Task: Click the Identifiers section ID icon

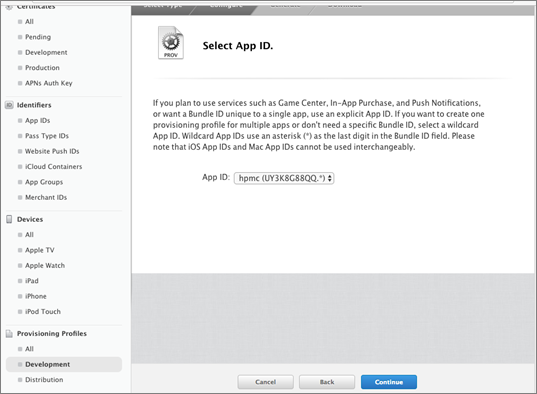Action: click(x=9, y=105)
